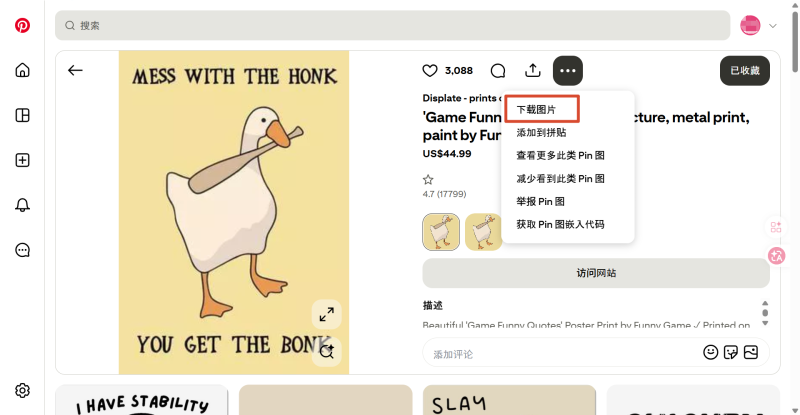
Task: Click the create plus icon in sidebar
Action: point(22,160)
